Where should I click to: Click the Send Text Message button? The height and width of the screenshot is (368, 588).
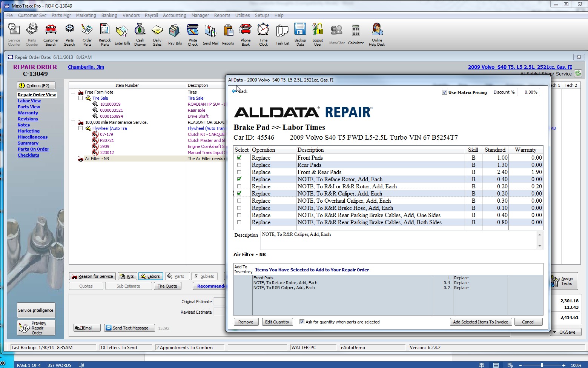pos(130,328)
